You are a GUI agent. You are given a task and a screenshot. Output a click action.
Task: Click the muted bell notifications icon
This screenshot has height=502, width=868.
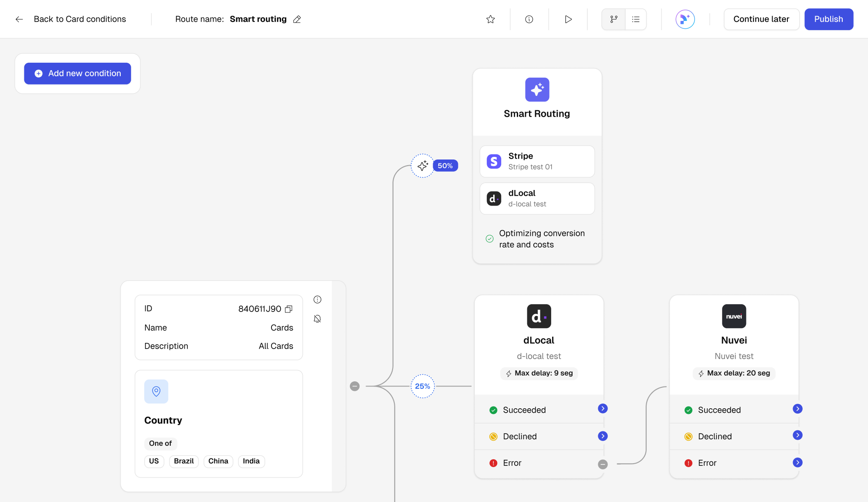tap(317, 319)
